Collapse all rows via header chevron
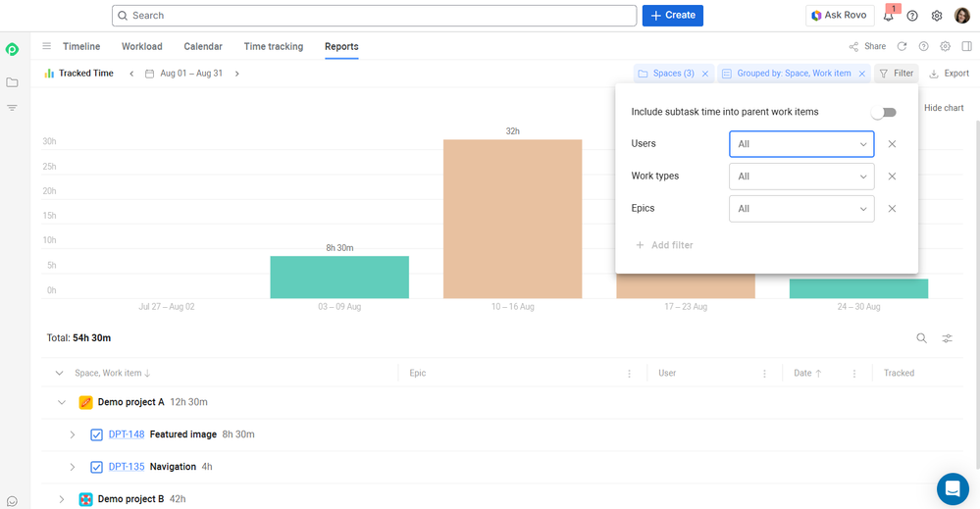The height and width of the screenshot is (509, 980). click(x=60, y=374)
